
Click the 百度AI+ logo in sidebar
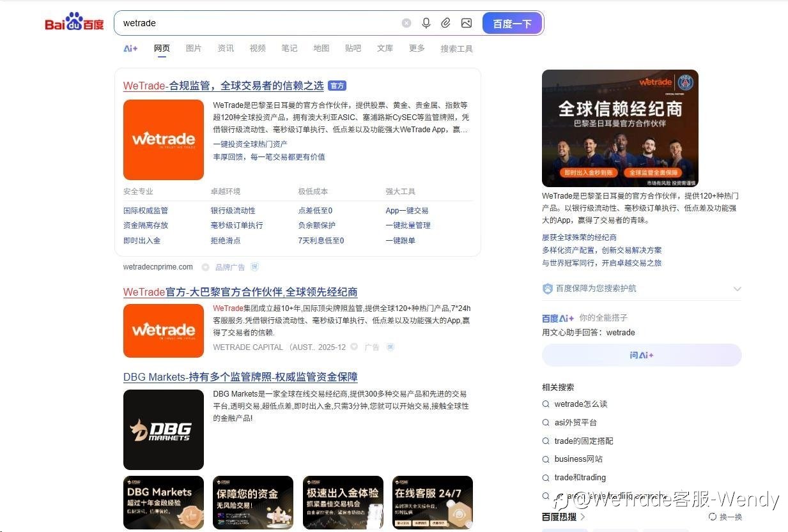pyautogui.click(x=558, y=318)
